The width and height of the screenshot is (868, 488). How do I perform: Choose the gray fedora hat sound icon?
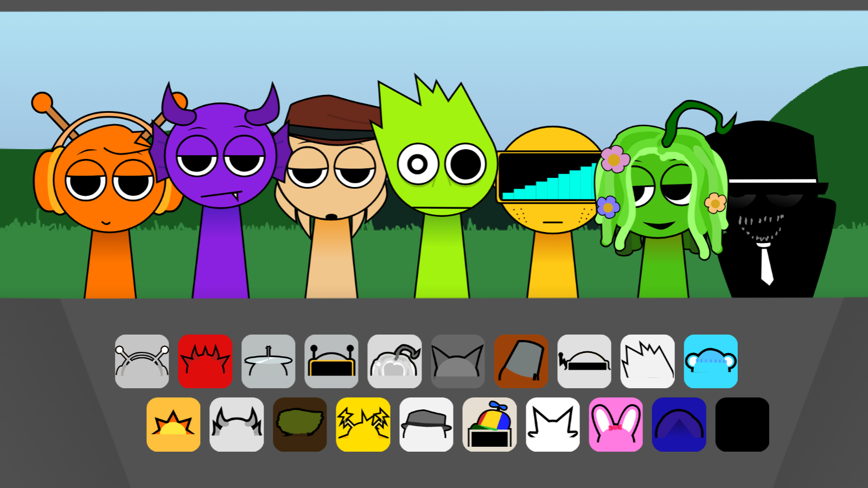click(426, 424)
